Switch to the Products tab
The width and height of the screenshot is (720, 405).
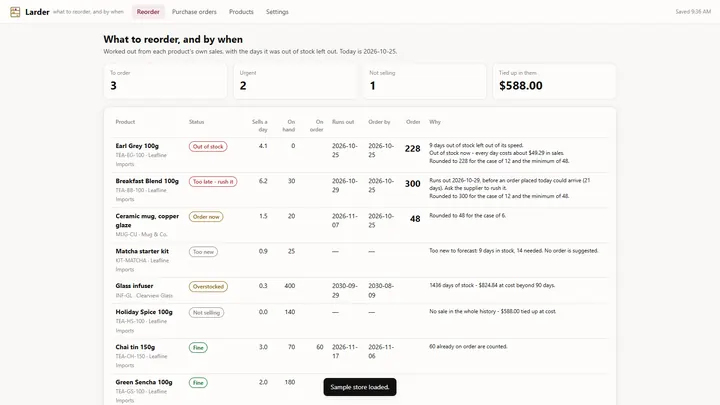coord(241,12)
